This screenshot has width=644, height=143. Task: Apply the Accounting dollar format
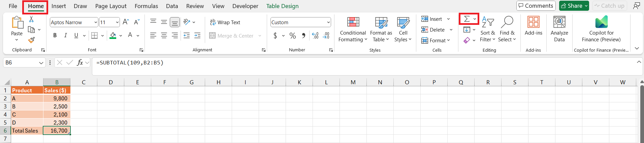tap(276, 36)
